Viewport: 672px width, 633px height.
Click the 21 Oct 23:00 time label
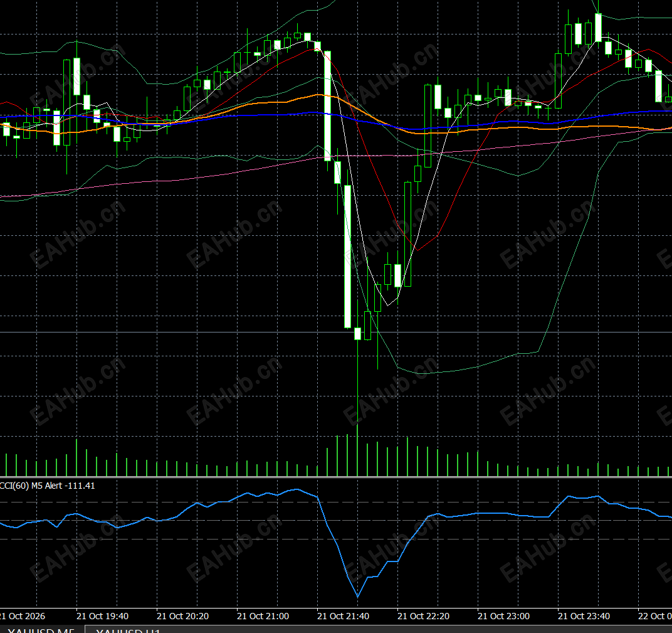(503, 616)
